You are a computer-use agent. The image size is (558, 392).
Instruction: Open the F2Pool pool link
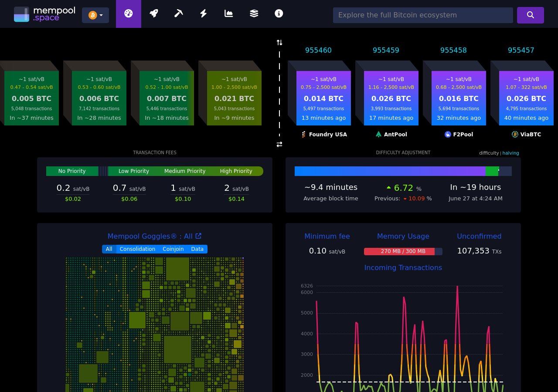tap(459, 135)
